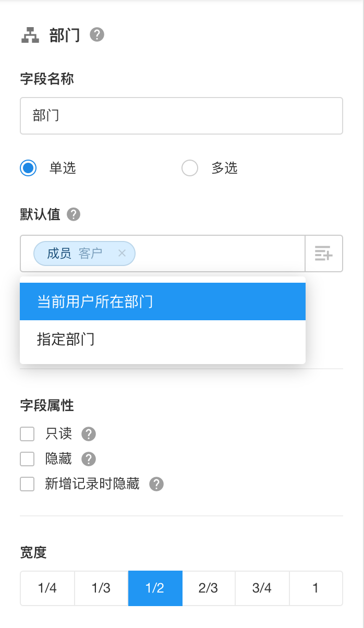Click the help icon beside 只读
Image resolution: width=364 pixels, height=628 pixels.
[89, 434]
